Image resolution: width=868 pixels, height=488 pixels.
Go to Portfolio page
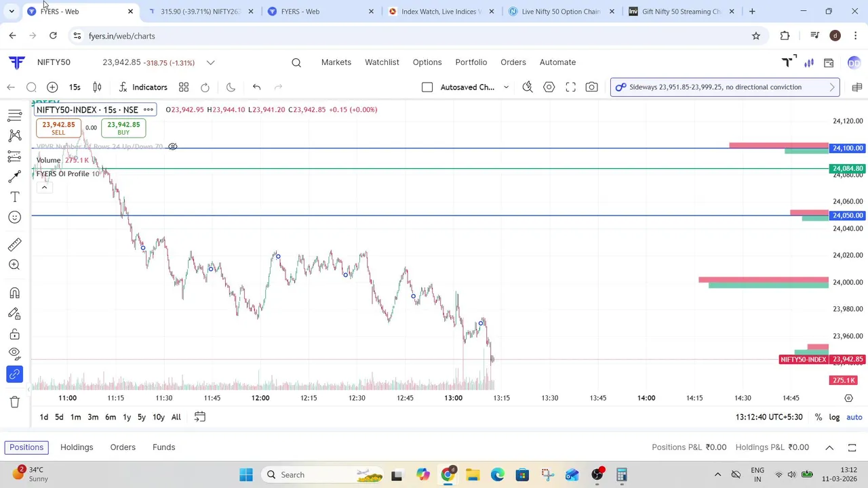tap(471, 62)
